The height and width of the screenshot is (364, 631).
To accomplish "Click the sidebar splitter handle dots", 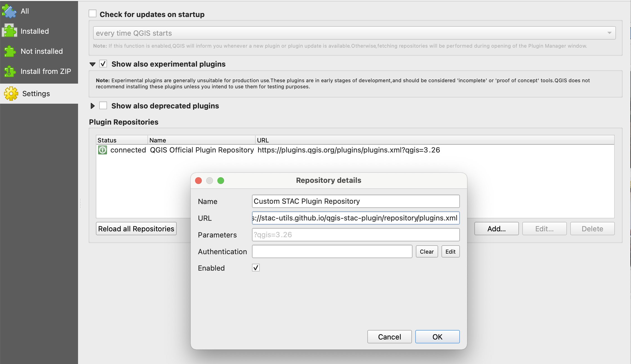I will tap(81, 203).
